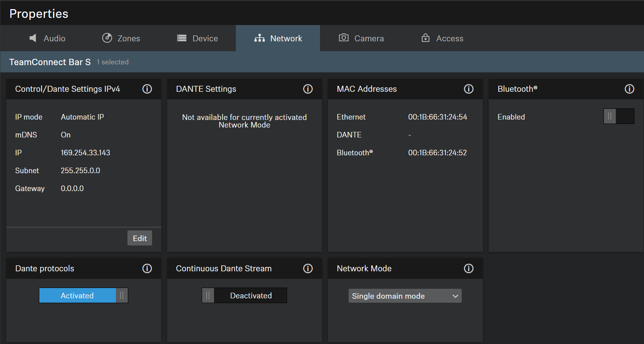The width and height of the screenshot is (644, 344).
Task: Click the Edit button for IPv4 settings
Action: [140, 238]
